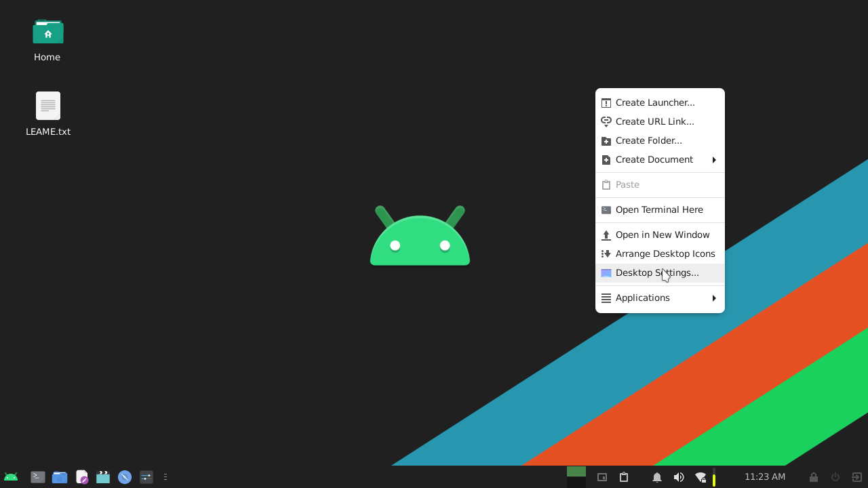Open the clipboard manager tray icon
Viewport: 868px width, 488px height.
(x=624, y=477)
